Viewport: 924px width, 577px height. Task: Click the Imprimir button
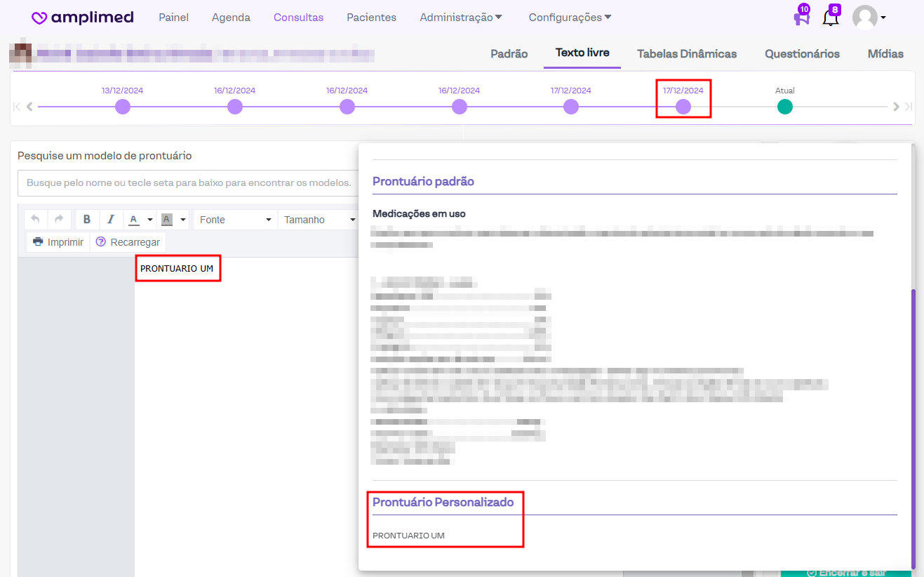[x=58, y=242]
